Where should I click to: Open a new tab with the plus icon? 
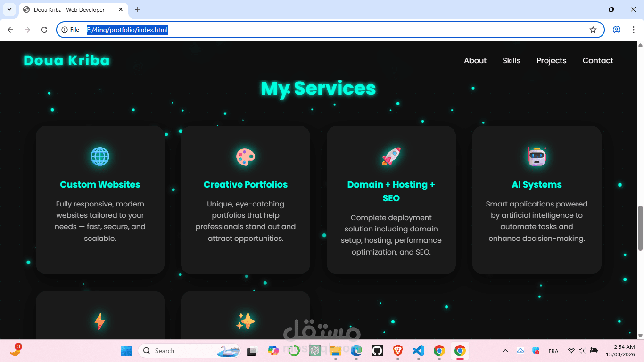pyautogui.click(x=138, y=9)
